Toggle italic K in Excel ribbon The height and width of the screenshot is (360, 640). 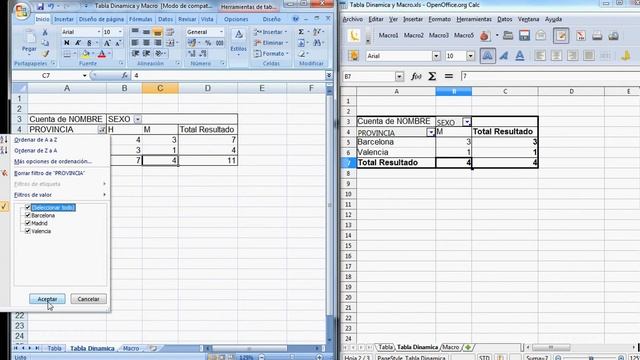[x=78, y=43]
